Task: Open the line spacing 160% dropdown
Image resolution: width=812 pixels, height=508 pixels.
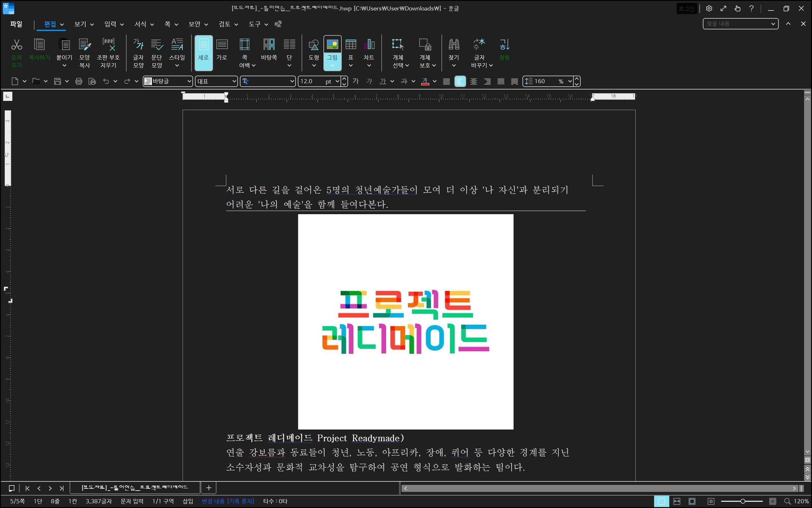Action: point(570,81)
